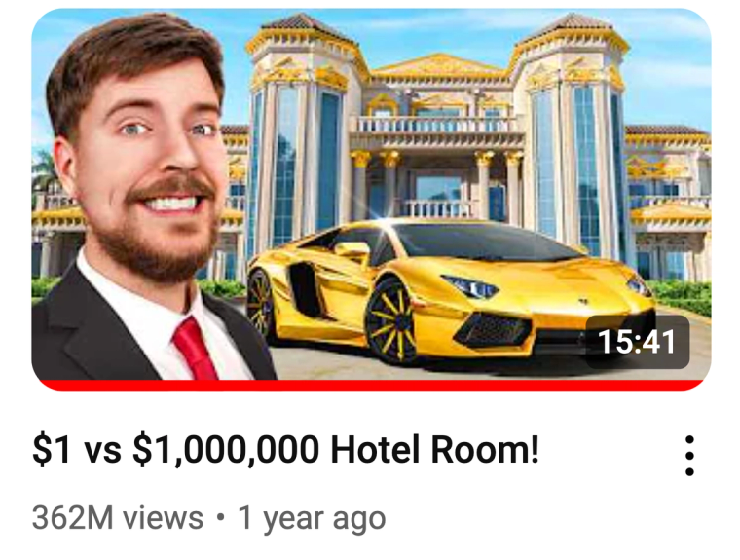
Task: Click the red watched-progress bar under thumbnail
Action: point(371,385)
